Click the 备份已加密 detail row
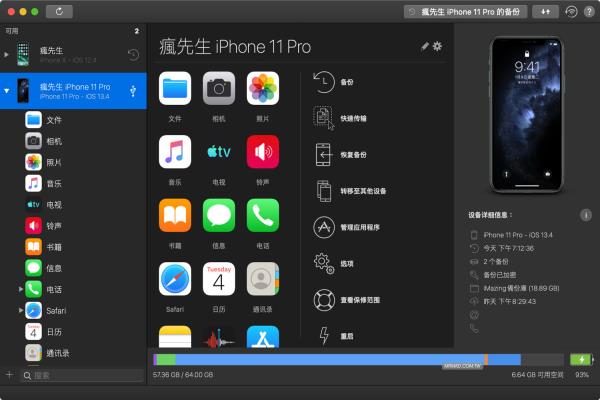The height and width of the screenshot is (400, 600). pos(493,275)
